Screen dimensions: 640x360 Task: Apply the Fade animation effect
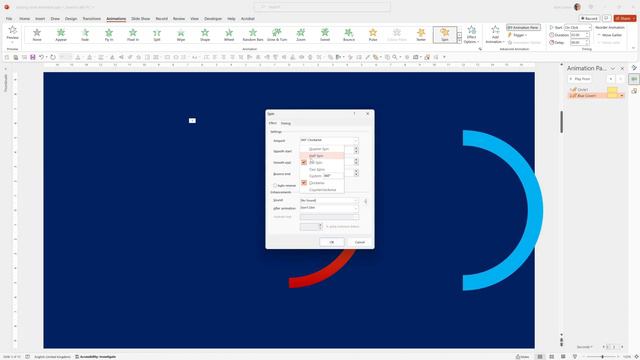pos(85,35)
